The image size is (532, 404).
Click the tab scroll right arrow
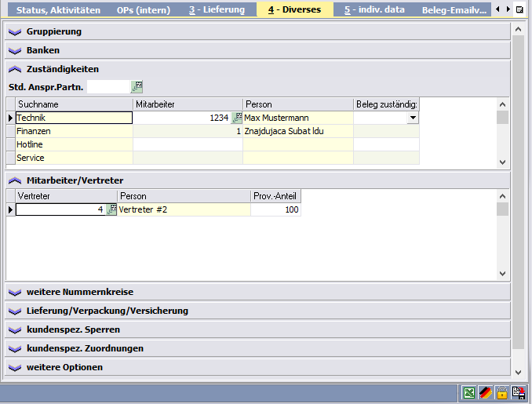coord(508,9)
